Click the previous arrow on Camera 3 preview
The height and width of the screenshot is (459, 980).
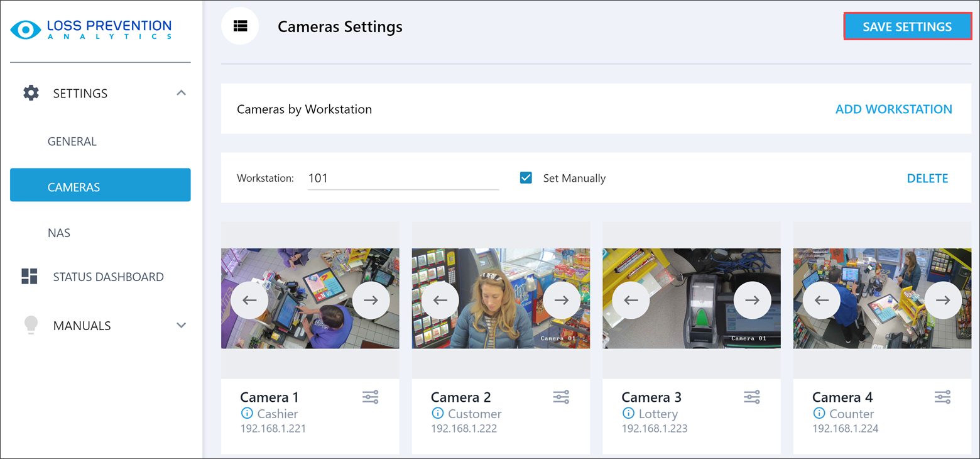[x=629, y=300]
